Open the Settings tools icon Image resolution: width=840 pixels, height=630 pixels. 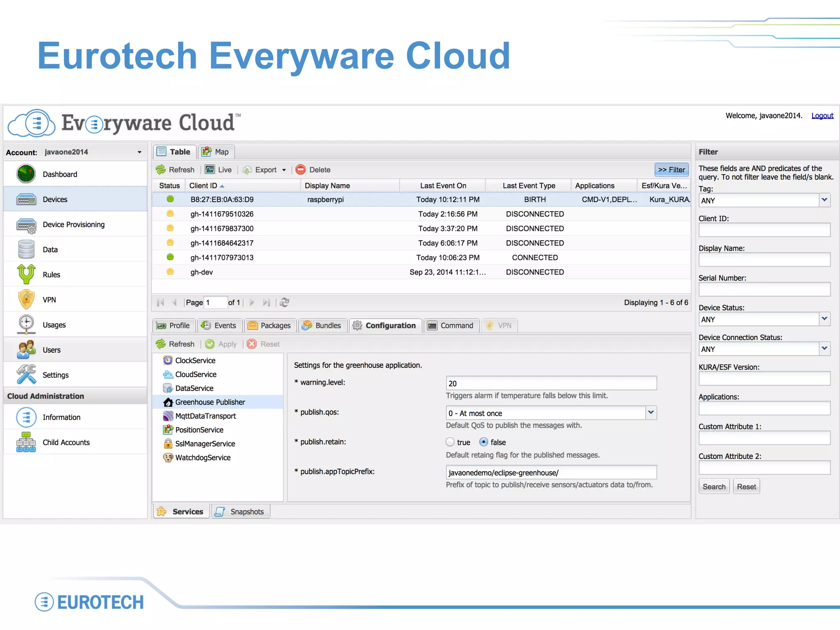point(26,375)
